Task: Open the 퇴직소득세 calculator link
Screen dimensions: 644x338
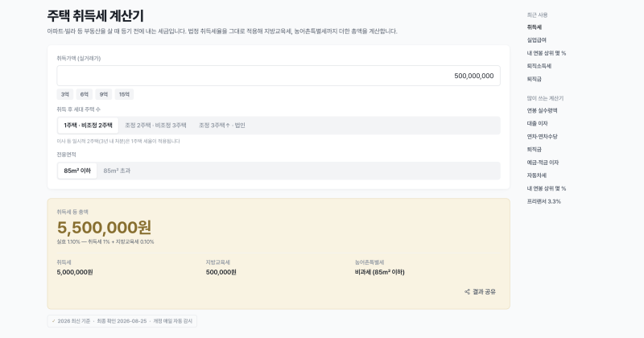Action: click(539, 66)
